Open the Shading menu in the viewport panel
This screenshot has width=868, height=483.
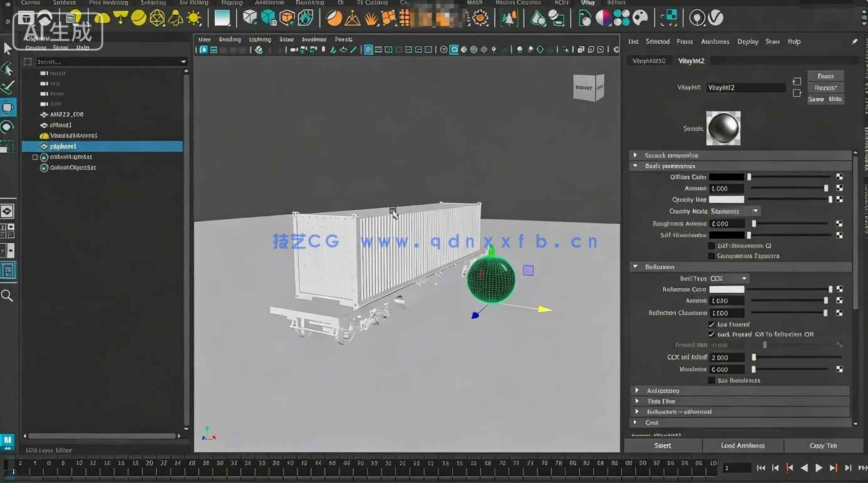(230, 39)
